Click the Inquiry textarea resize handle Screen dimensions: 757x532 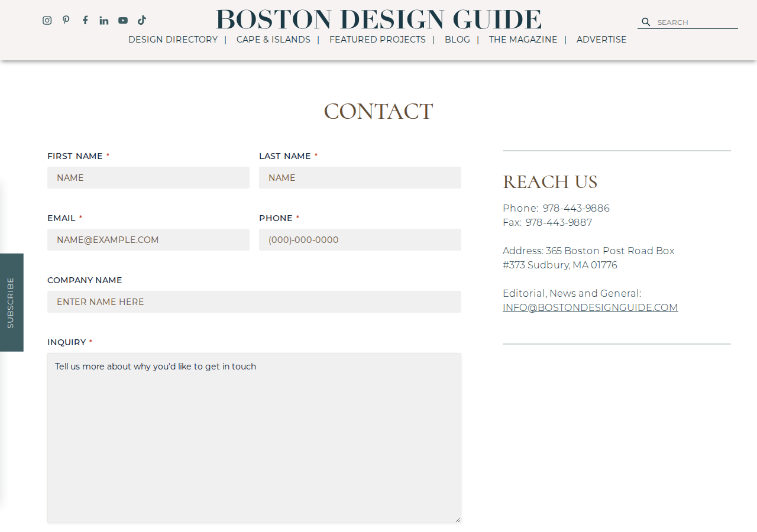point(457,519)
